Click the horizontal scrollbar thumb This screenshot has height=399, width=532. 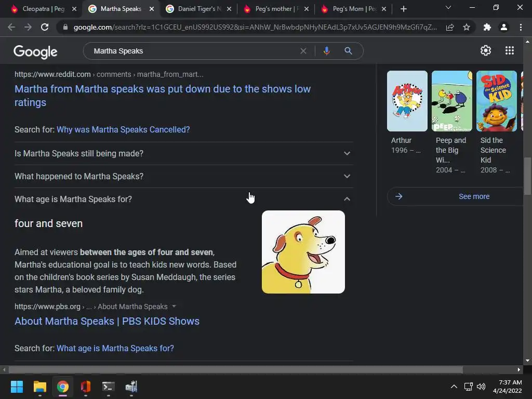(x=236, y=369)
